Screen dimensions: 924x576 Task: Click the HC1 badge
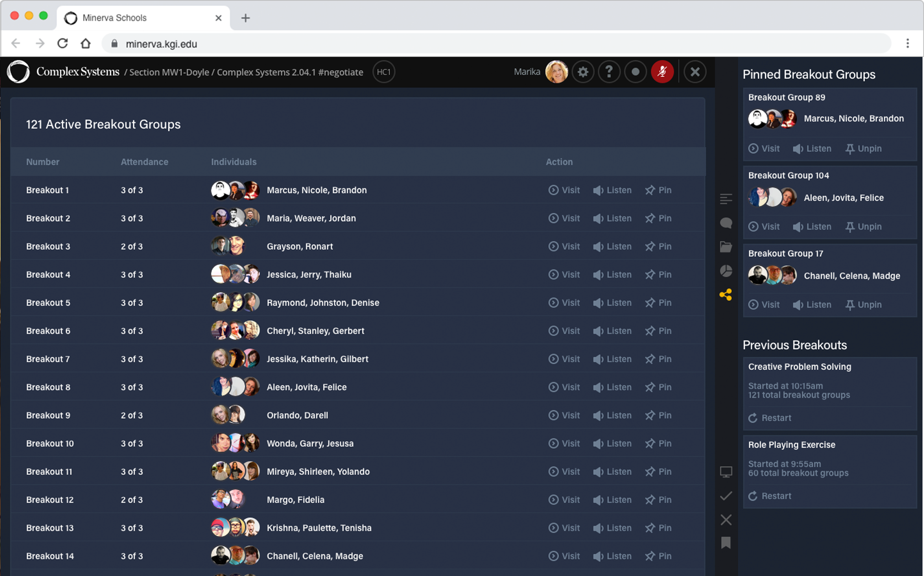point(383,72)
